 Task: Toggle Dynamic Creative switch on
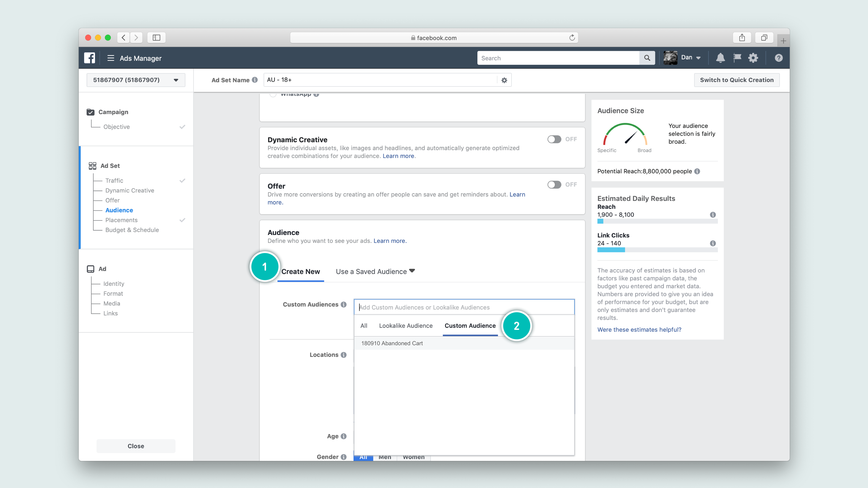point(554,139)
